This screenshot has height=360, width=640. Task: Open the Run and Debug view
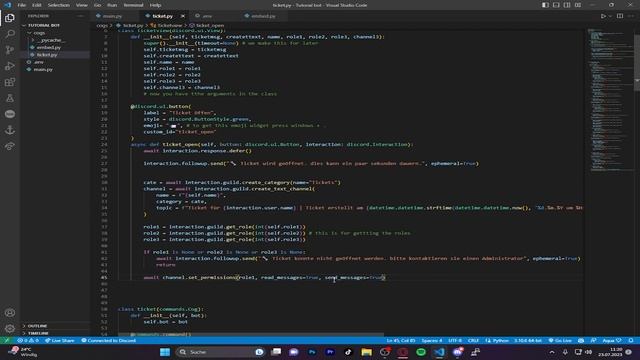[10, 66]
